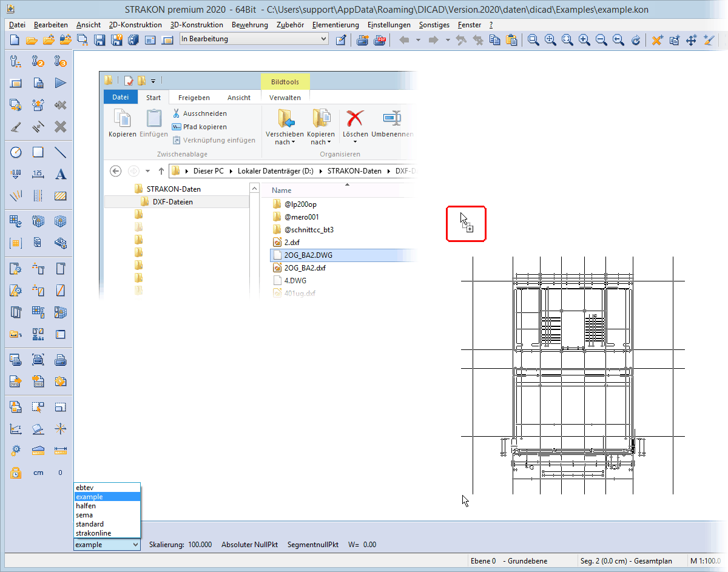The width and height of the screenshot is (728, 572).
Task: Click the refresh view icon
Action: tap(635, 40)
